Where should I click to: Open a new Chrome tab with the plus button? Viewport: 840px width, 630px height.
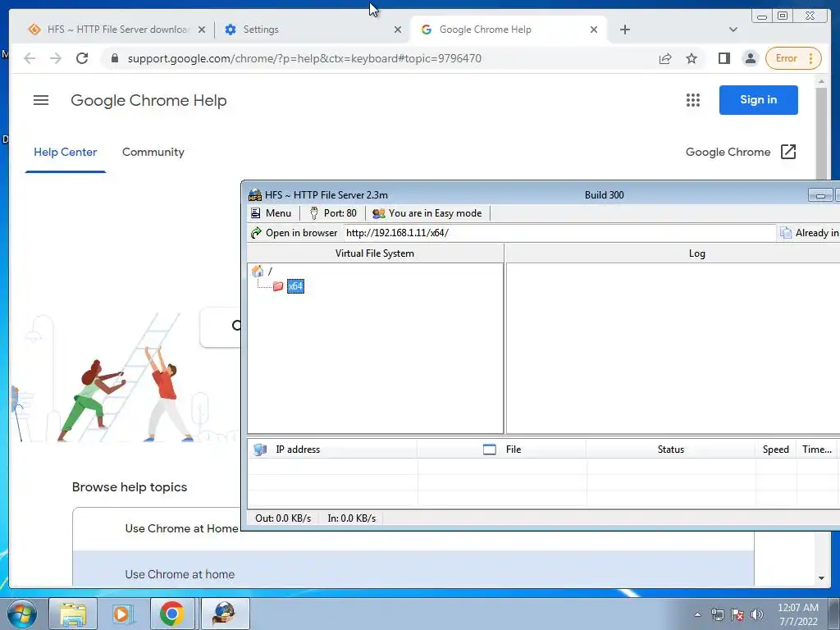pyautogui.click(x=624, y=30)
